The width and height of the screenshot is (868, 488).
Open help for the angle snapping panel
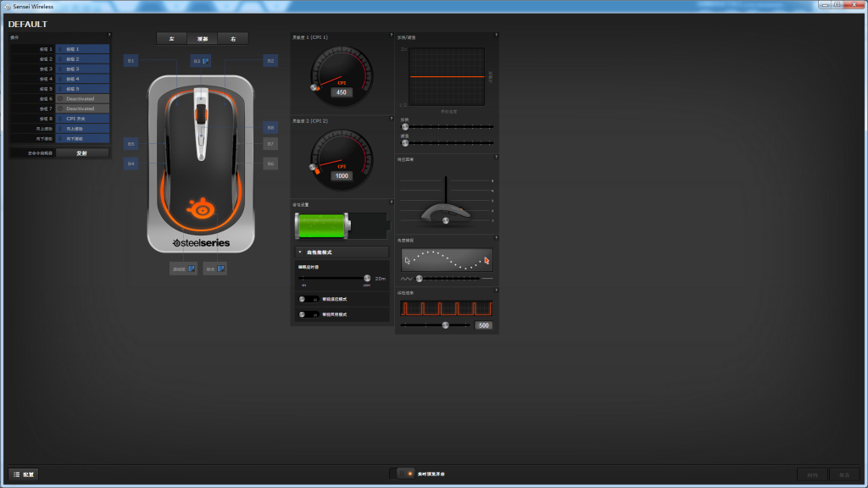[496, 238]
